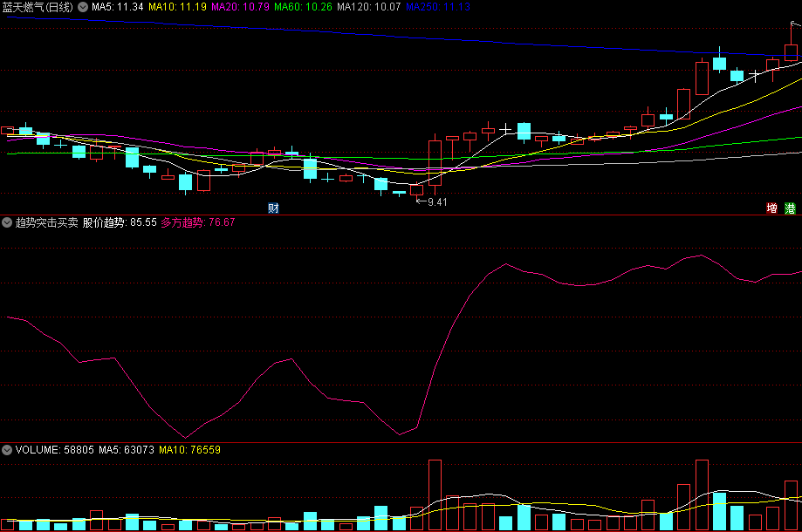This screenshot has width=802, height=532.
Task: Click the 蓝天燃气(日线) chart title
Action: [x=38, y=7]
